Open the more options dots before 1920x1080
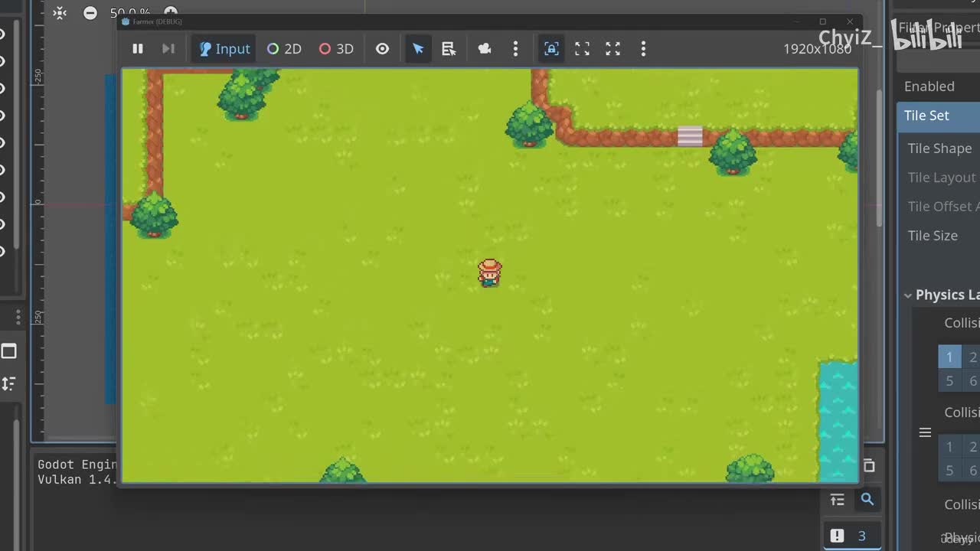The image size is (980, 551). [643, 49]
